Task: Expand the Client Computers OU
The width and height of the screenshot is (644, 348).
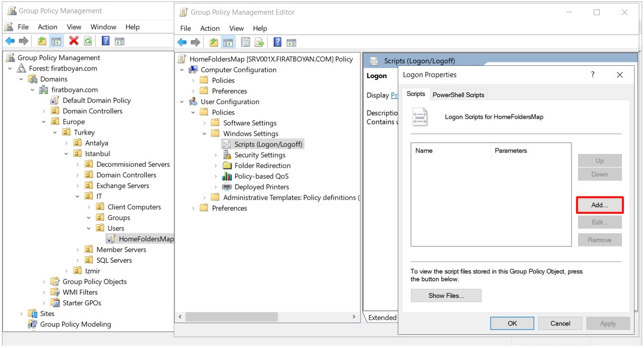Action: (x=89, y=207)
